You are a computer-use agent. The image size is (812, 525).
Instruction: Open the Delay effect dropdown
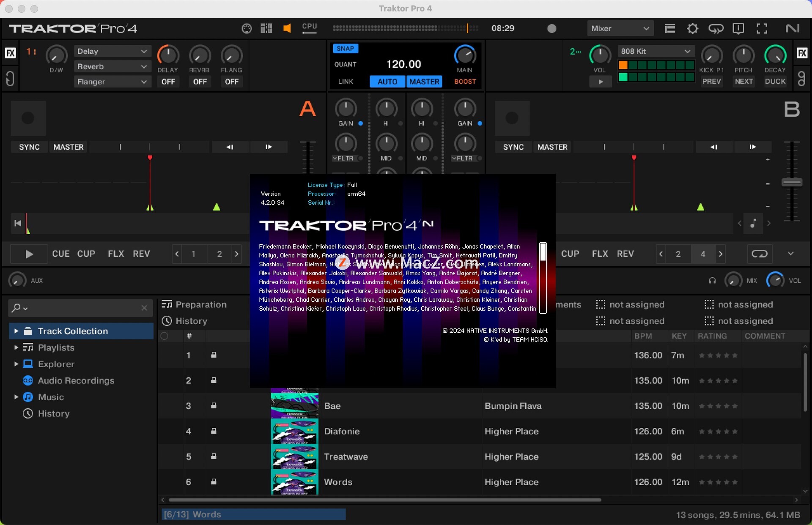(x=112, y=51)
